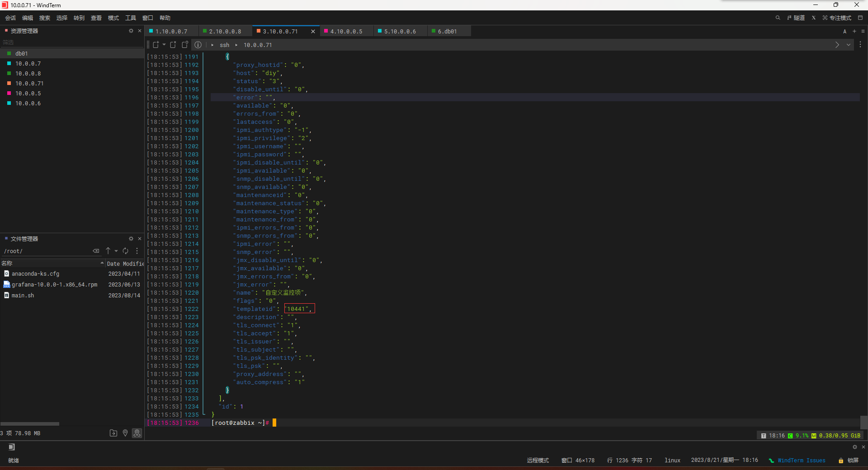Screen dimensions: 868x470
Task: Open the 工具 menu
Action: 131,18
